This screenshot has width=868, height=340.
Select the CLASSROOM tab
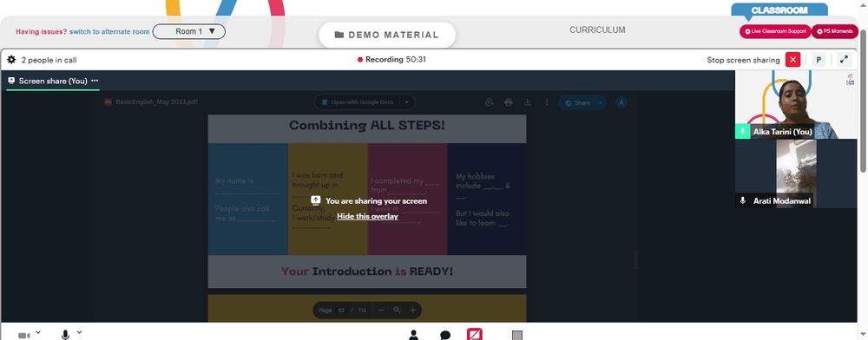tap(779, 10)
